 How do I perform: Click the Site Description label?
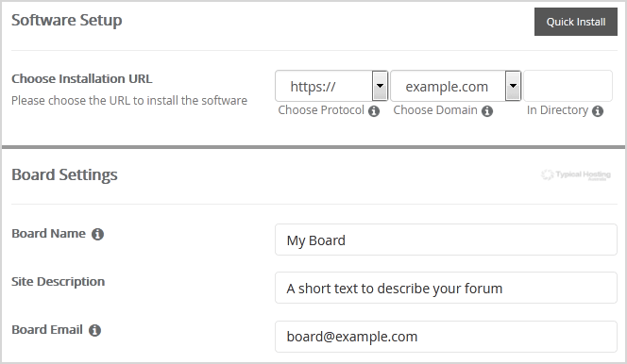58,282
